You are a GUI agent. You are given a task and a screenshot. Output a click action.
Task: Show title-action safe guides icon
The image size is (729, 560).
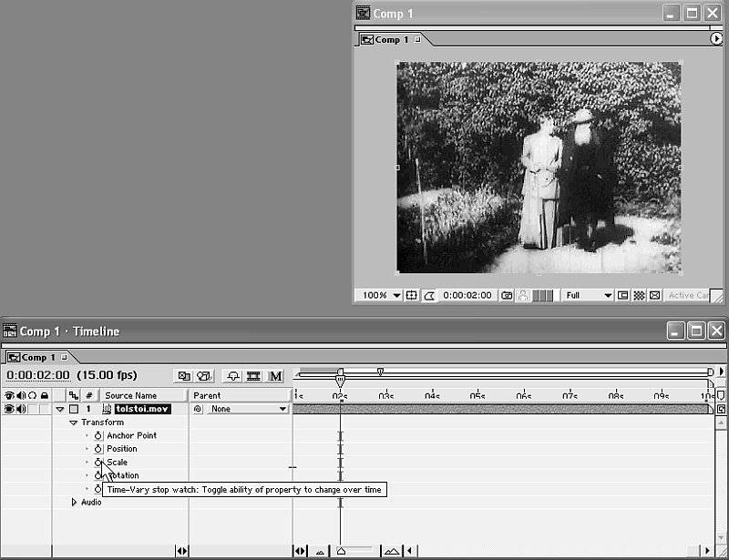pos(412,296)
